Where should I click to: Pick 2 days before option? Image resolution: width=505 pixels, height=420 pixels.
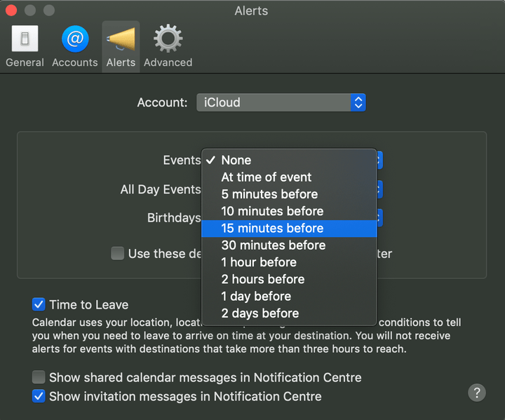click(289, 313)
